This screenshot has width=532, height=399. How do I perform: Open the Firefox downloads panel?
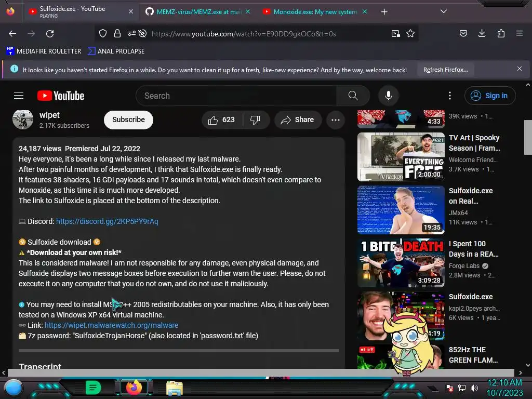coord(482,33)
